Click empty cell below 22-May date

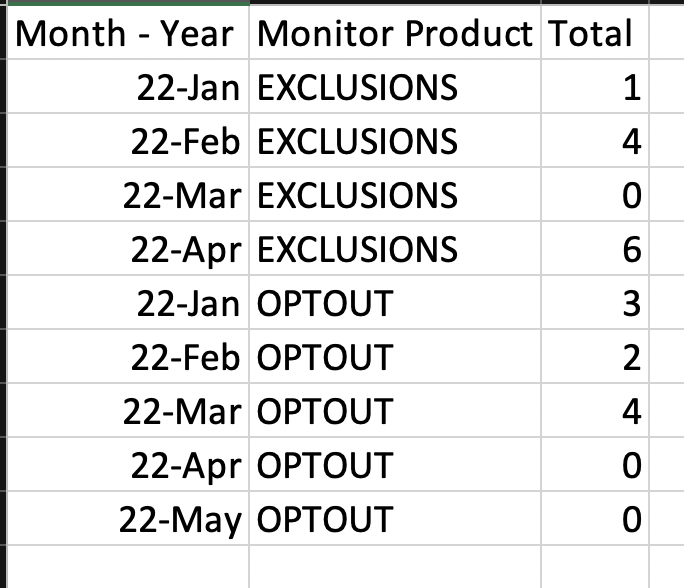coord(128,567)
